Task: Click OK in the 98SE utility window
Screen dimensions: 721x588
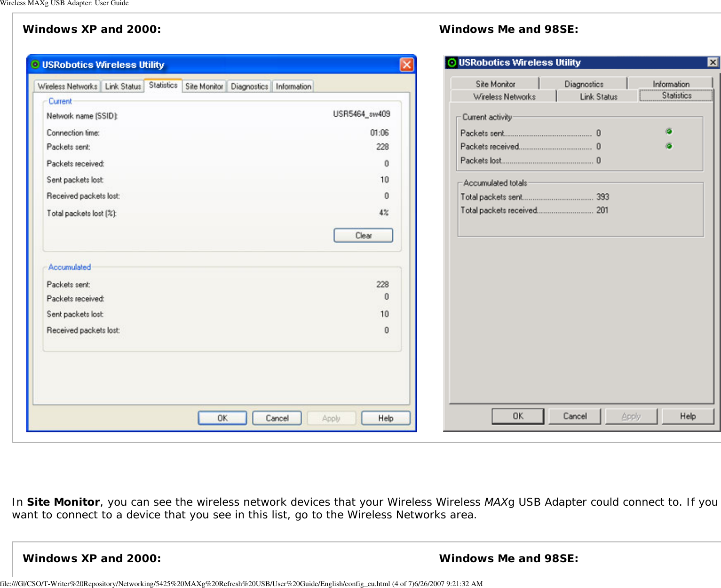Action: [x=518, y=416]
